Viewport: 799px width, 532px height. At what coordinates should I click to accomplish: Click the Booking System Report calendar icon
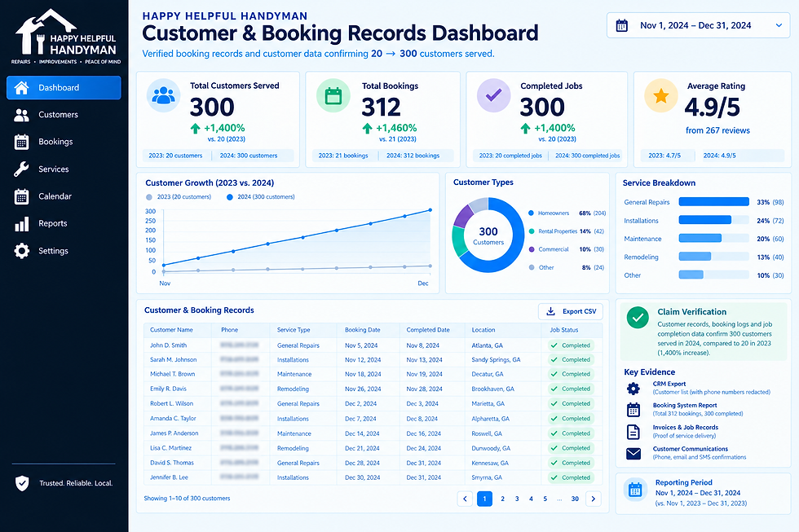pos(633,409)
